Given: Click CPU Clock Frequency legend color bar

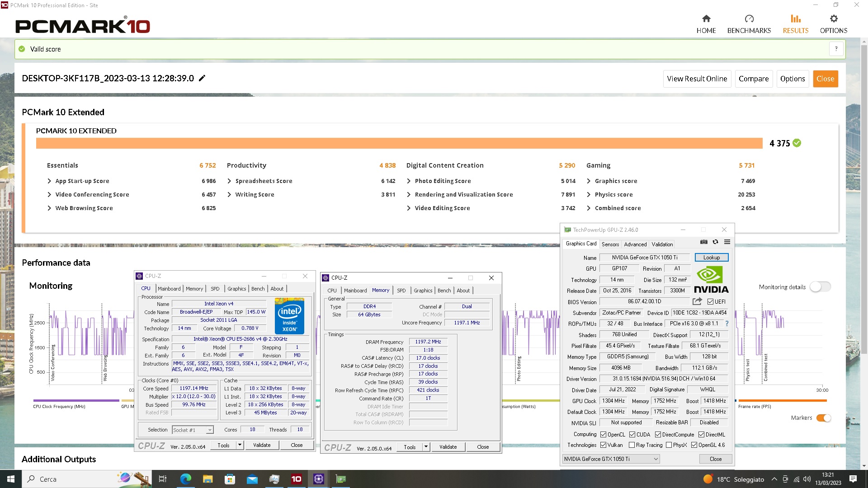Looking at the screenshot, I should [x=76, y=400].
